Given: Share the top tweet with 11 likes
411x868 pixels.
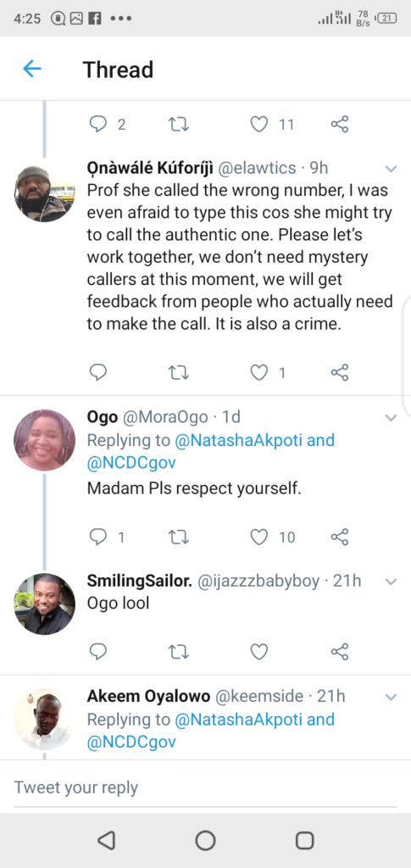Looking at the screenshot, I should click(340, 124).
